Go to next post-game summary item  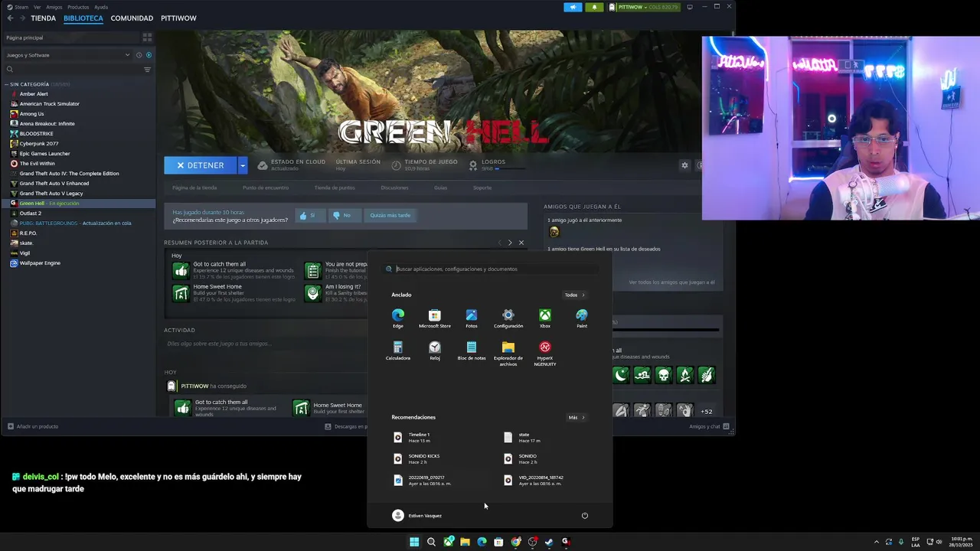coord(510,243)
